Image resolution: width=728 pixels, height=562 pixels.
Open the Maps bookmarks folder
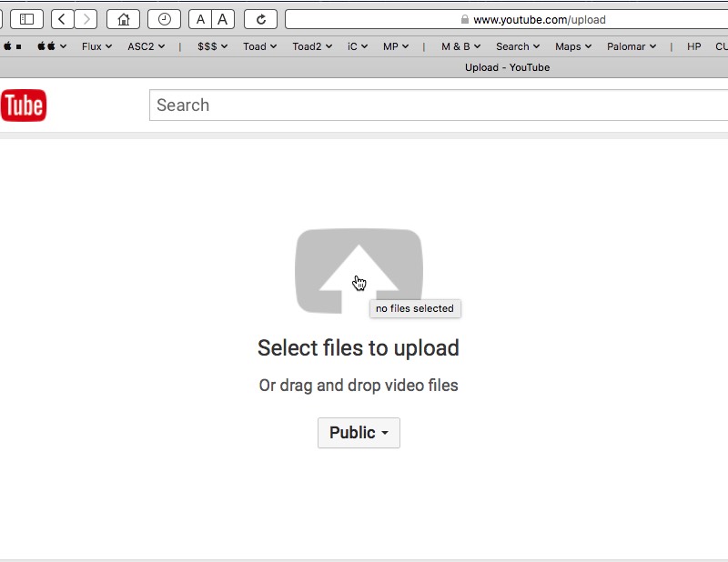[573, 46]
